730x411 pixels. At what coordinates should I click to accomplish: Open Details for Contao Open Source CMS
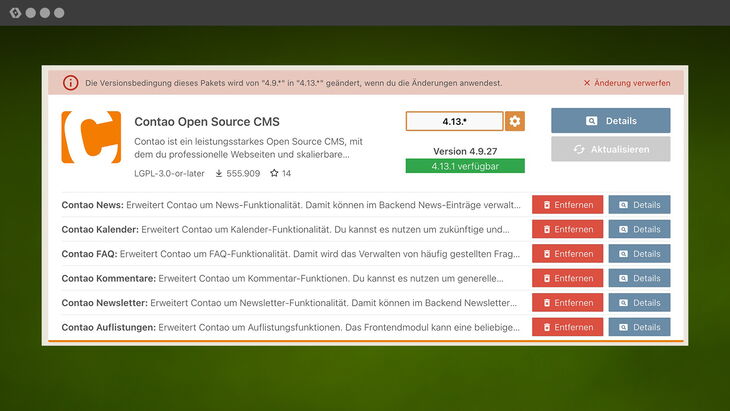click(610, 120)
